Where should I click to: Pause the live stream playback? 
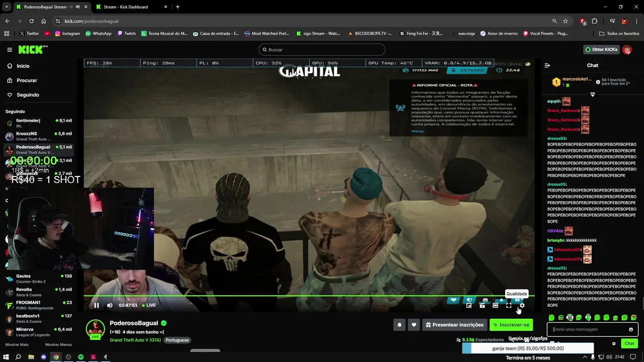click(97, 305)
